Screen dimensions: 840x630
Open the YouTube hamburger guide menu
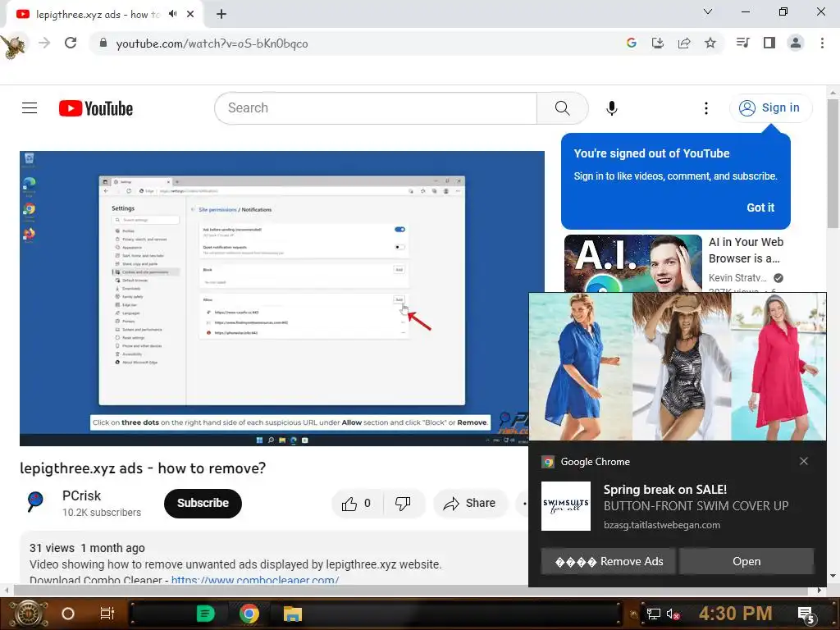click(x=30, y=108)
